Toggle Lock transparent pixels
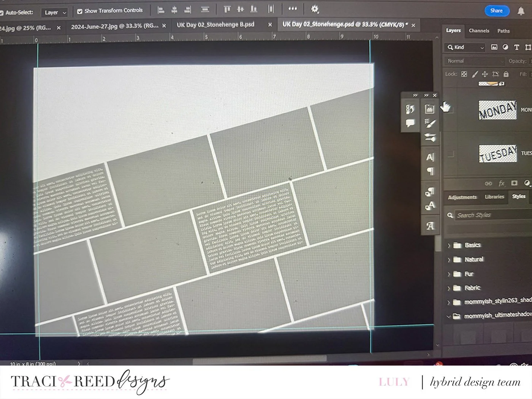The height and width of the screenshot is (399, 532). pos(464,74)
